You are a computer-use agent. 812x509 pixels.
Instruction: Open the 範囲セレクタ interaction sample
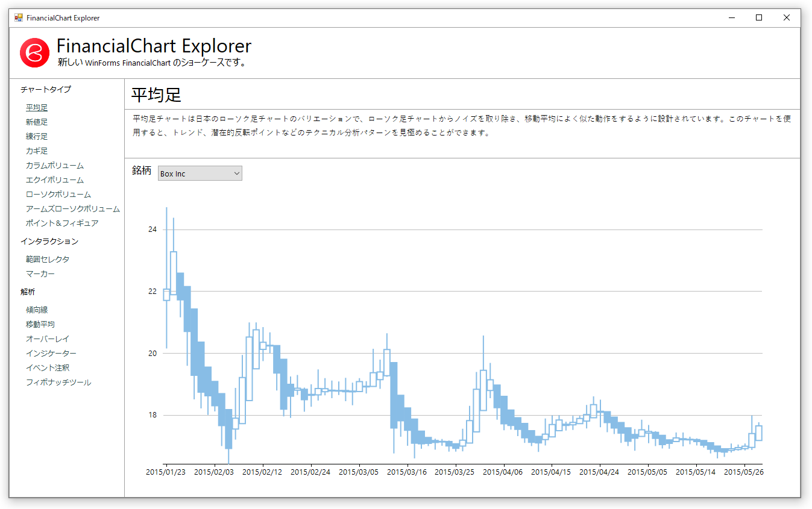pos(48,260)
